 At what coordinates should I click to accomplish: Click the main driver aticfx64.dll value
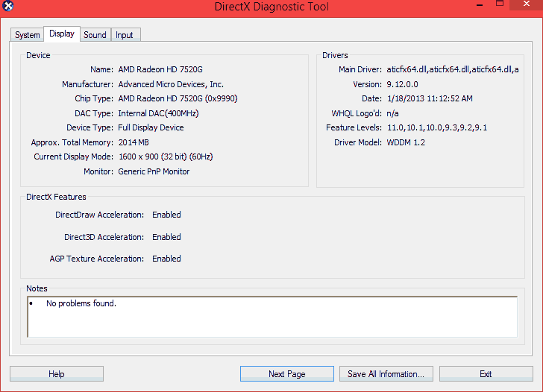453,69
